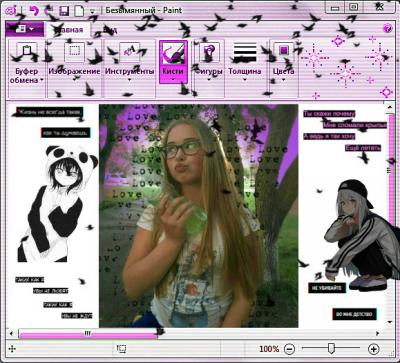Open the Инструменты tools group icon
This screenshot has width=400, height=363.
[x=129, y=51]
